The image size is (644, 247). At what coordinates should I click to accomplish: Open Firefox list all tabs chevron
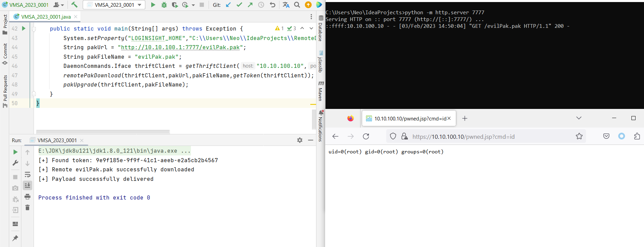[x=579, y=118]
